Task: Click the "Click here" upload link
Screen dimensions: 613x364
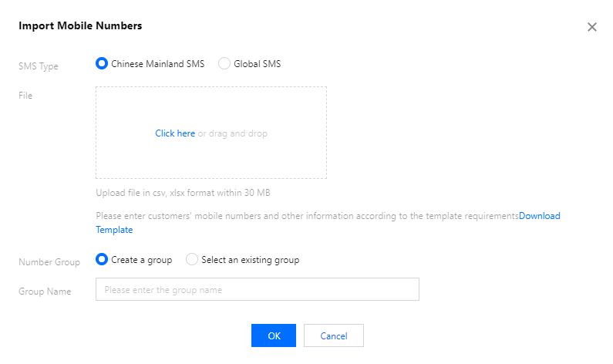Action: coord(175,133)
